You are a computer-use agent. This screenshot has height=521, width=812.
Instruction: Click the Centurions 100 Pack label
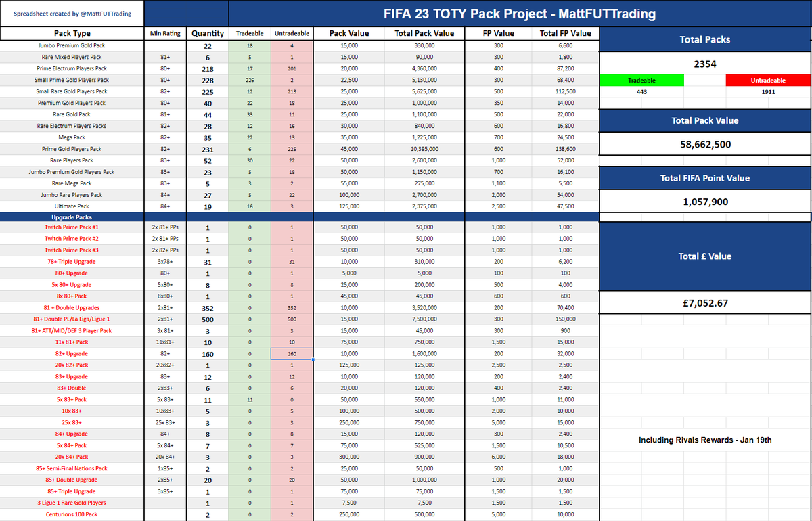pos(72,515)
